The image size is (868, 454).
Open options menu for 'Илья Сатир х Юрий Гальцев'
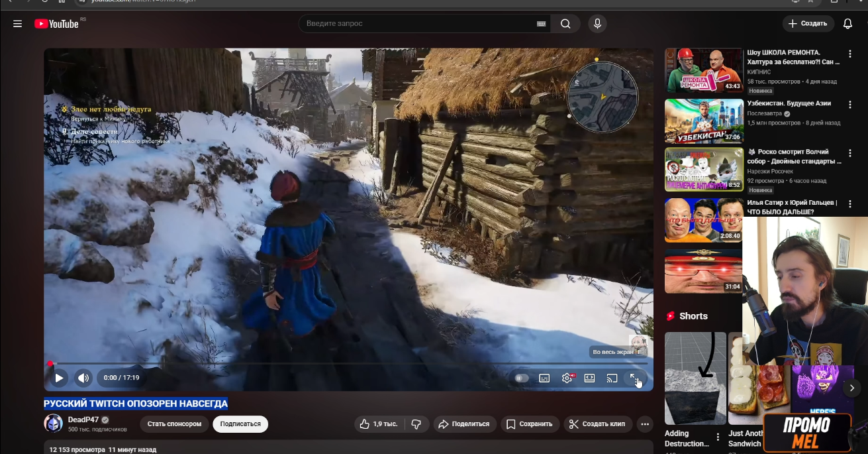850,204
